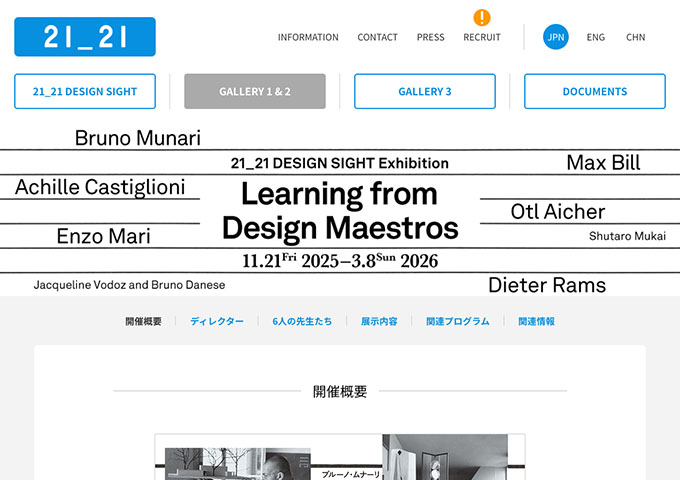This screenshot has width=680, height=480.
Task: Jump to the 関連プログラム section
Action: point(458,321)
